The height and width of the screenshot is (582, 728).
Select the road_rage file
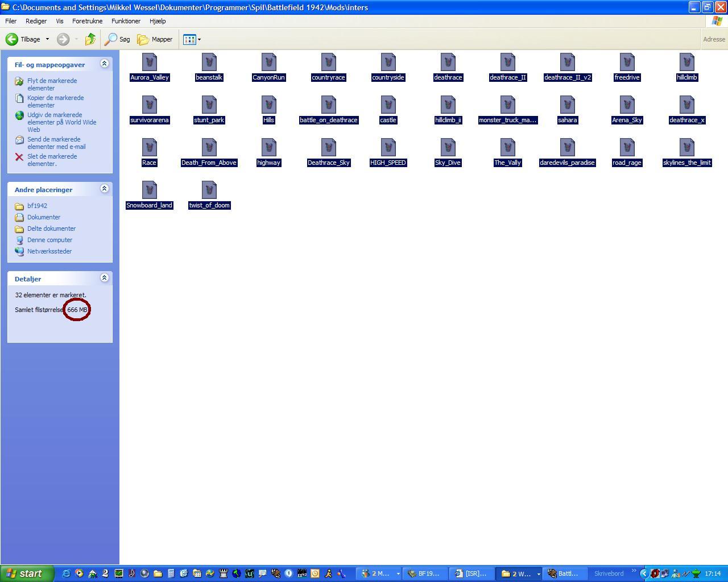coord(627,152)
